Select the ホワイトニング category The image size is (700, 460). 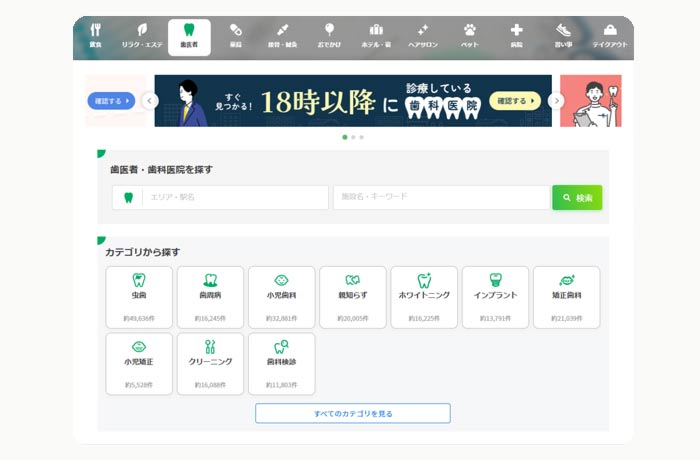[424, 297]
